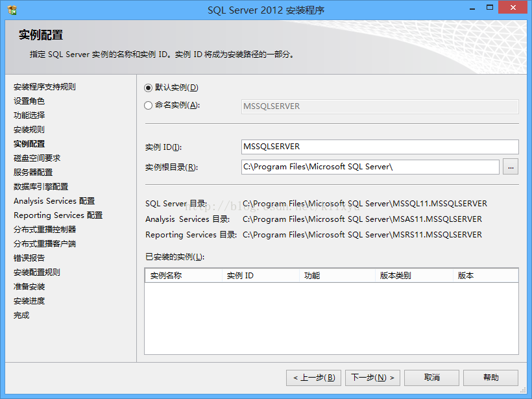This screenshot has height=399, width=532.
Task: Select the 命名实例 radio button
Action: click(148, 106)
